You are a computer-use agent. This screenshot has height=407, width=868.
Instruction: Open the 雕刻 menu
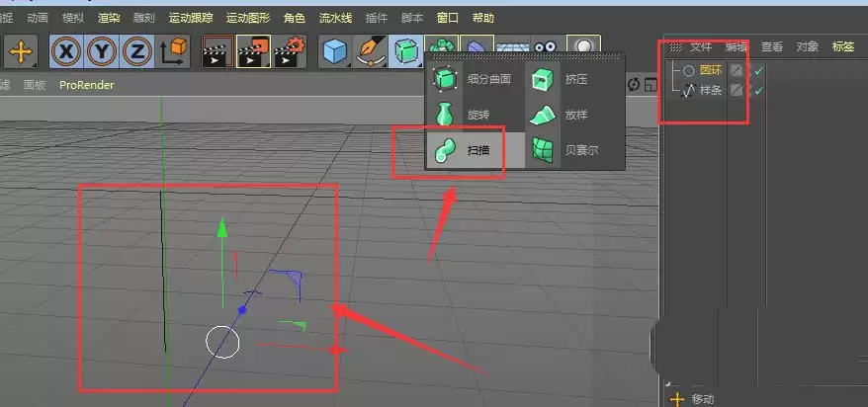144,18
